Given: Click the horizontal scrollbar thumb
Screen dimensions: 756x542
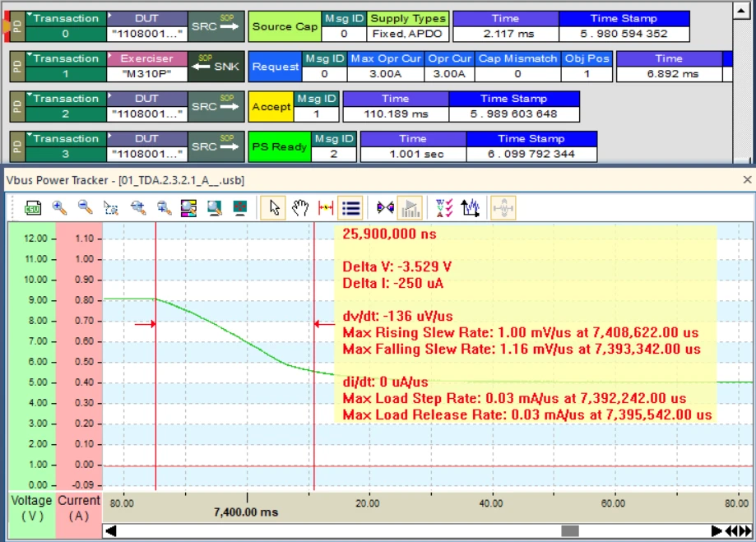Looking at the screenshot, I should (570, 531).
